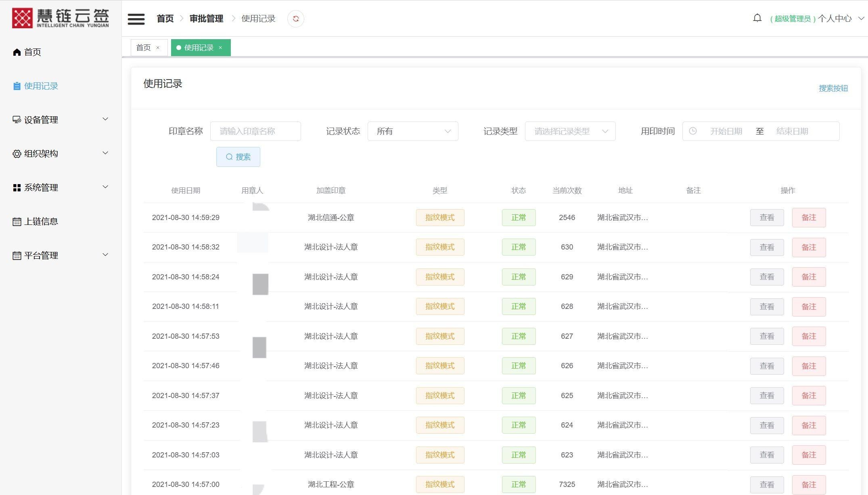This screenshot has width=868, height=495.
Task: Open 组织架构 in the sidebar
Action: point(41,153)
